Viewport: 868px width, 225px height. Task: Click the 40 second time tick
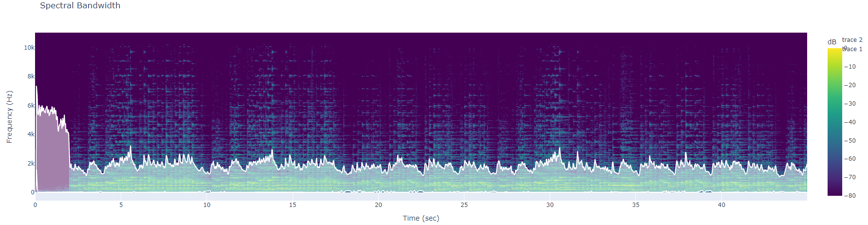(721, 205)
